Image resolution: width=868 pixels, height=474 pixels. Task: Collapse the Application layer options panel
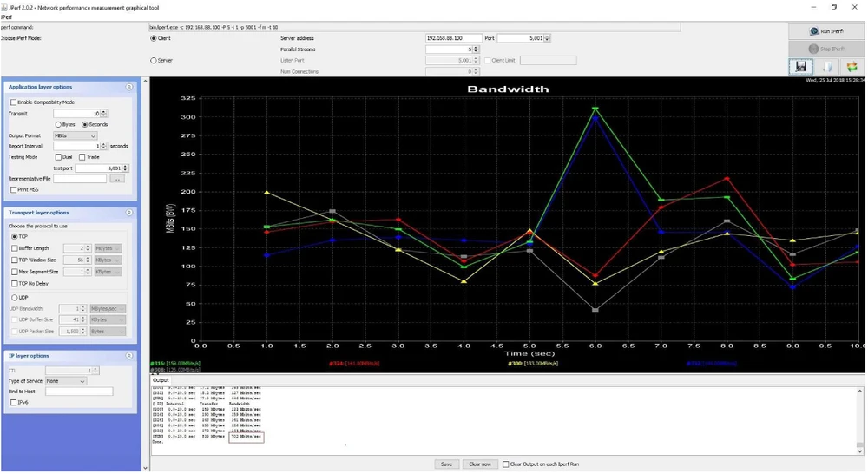click(129, 87)
